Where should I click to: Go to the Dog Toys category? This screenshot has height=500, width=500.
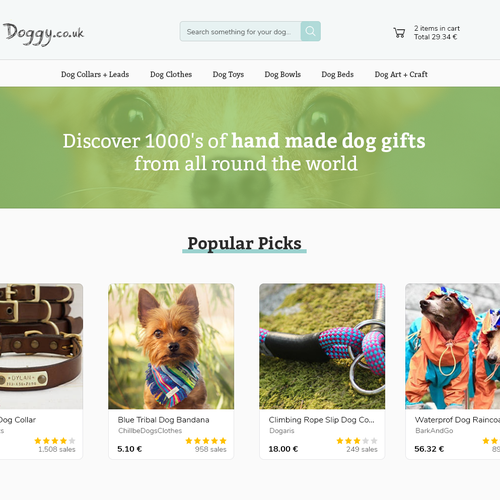click(228, 74)
